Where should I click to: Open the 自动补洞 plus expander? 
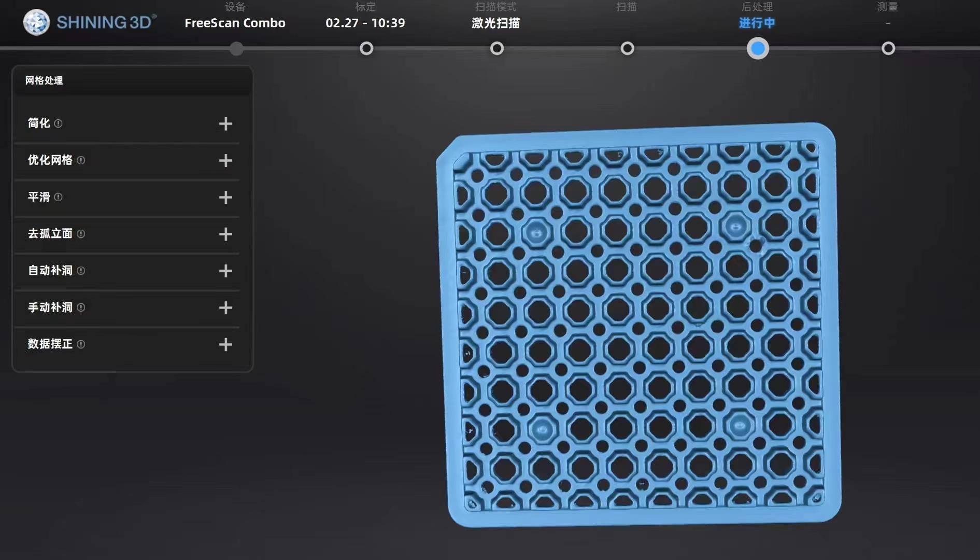[225, 271]
